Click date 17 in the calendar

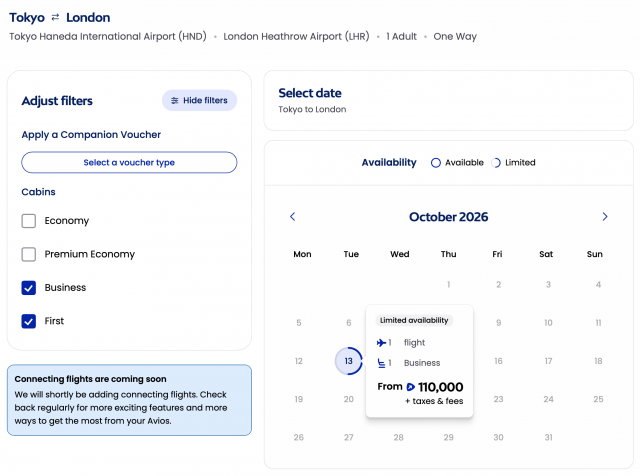(548, 361)
